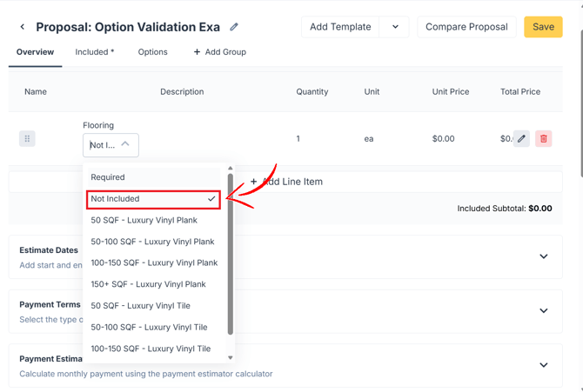Click Add Line Item

pos(286,182)
